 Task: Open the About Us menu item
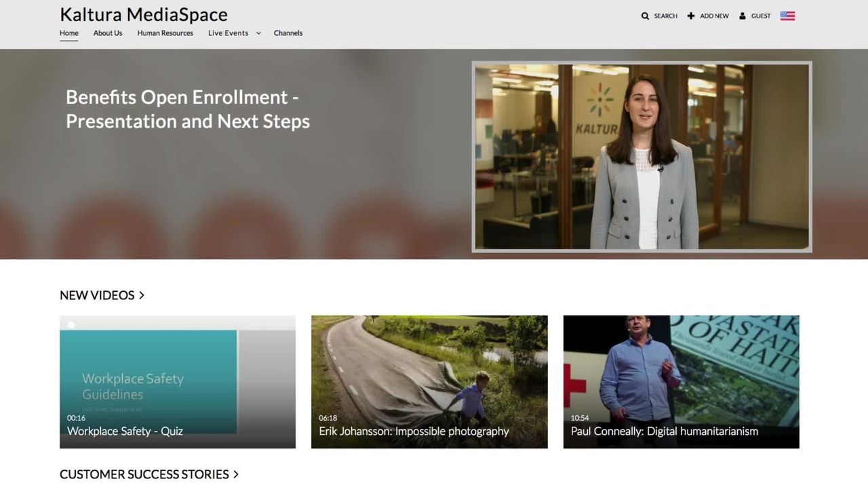pyautogui.click(x=108, y=33)
